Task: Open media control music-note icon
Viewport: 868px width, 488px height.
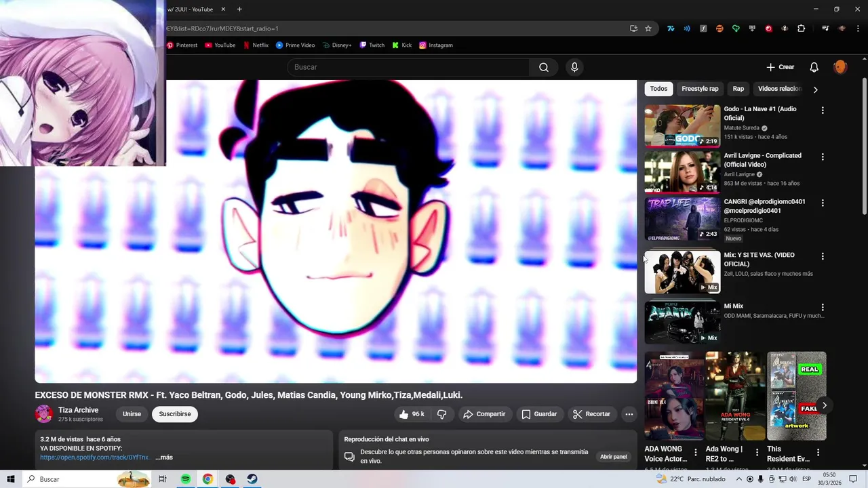Action: (825, 28)
